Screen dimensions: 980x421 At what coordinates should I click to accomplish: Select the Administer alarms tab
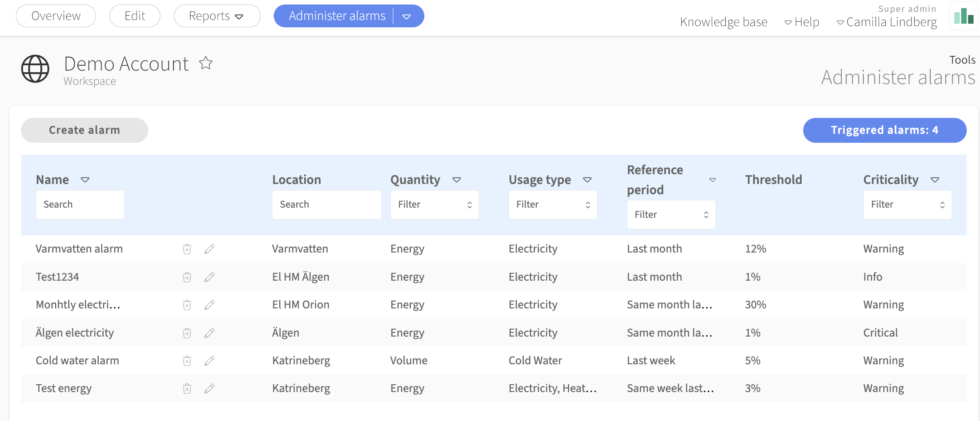pos(337,16)
